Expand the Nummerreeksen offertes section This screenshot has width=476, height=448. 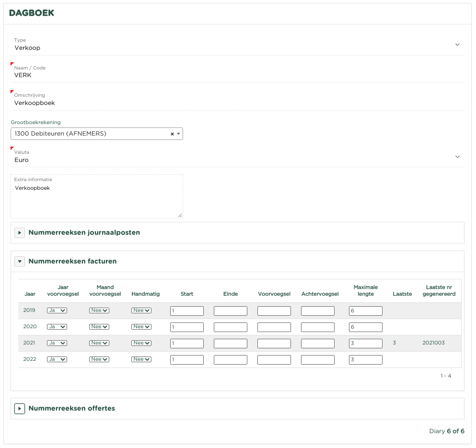[20, 409]
